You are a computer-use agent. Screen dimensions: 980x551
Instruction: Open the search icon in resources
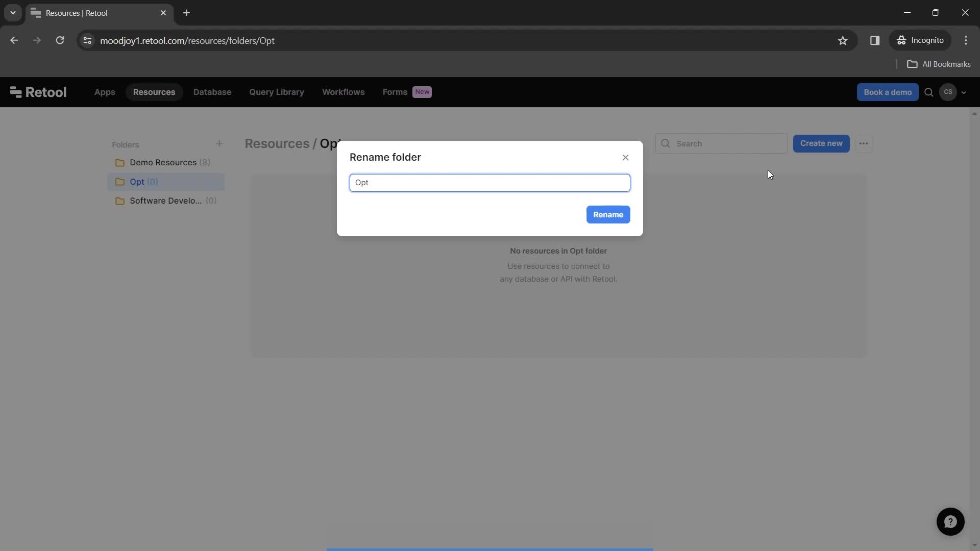click(665, 143)
